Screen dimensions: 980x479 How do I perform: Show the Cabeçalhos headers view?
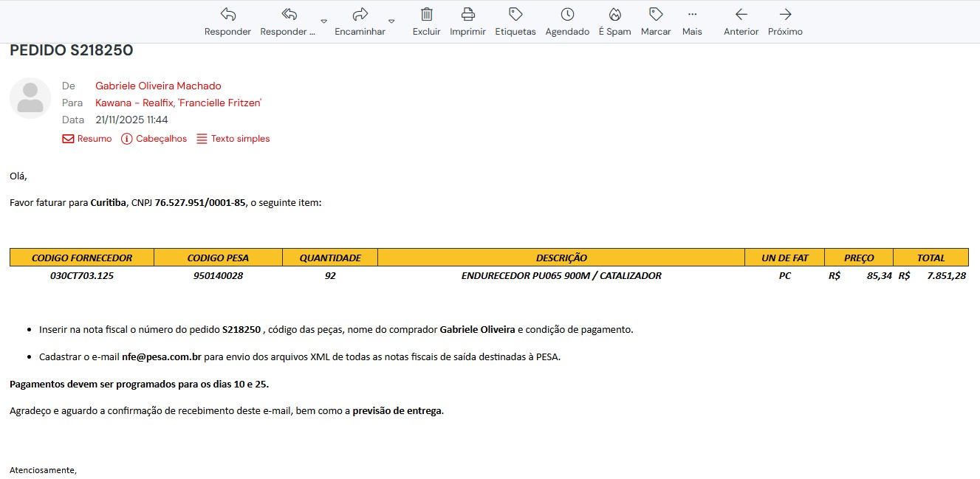[154, 139]
